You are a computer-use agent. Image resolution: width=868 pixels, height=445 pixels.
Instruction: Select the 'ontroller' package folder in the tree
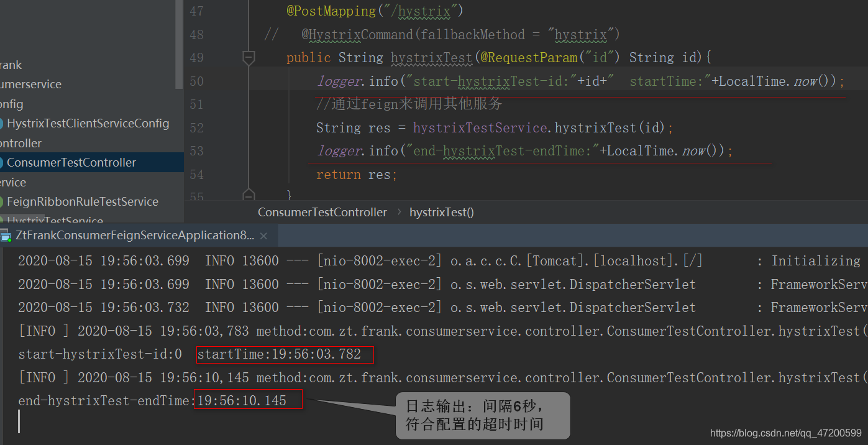coord(21,143)
